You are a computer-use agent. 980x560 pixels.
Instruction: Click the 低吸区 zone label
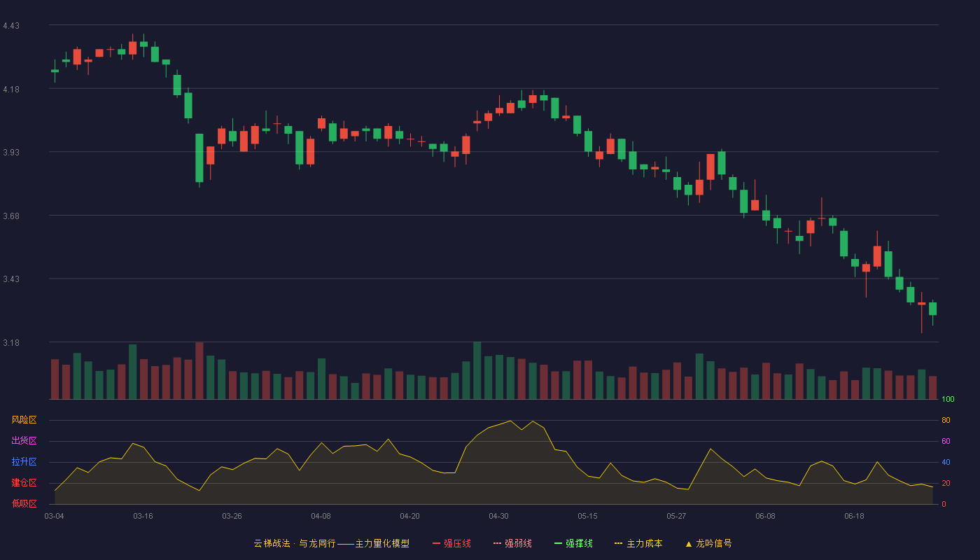tap(24, 503)
